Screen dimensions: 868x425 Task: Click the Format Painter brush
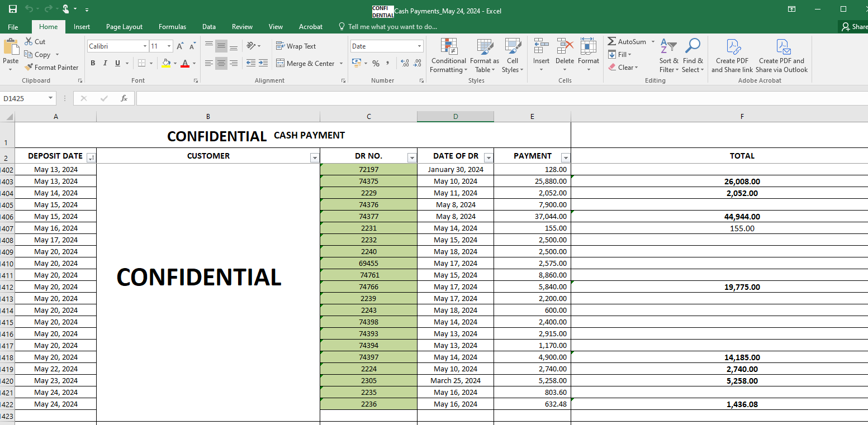pos(29,67)
